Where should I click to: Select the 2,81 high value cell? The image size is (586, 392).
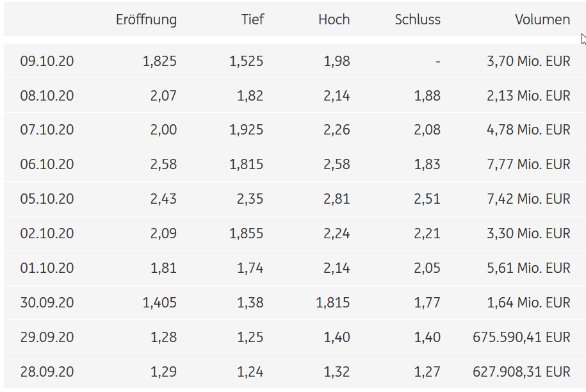(x=336, y=199)
